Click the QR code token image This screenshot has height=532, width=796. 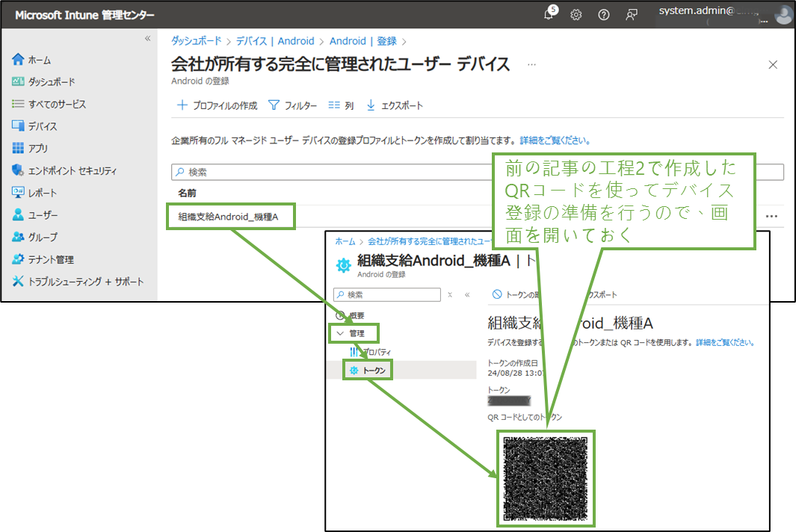[546, 479]
